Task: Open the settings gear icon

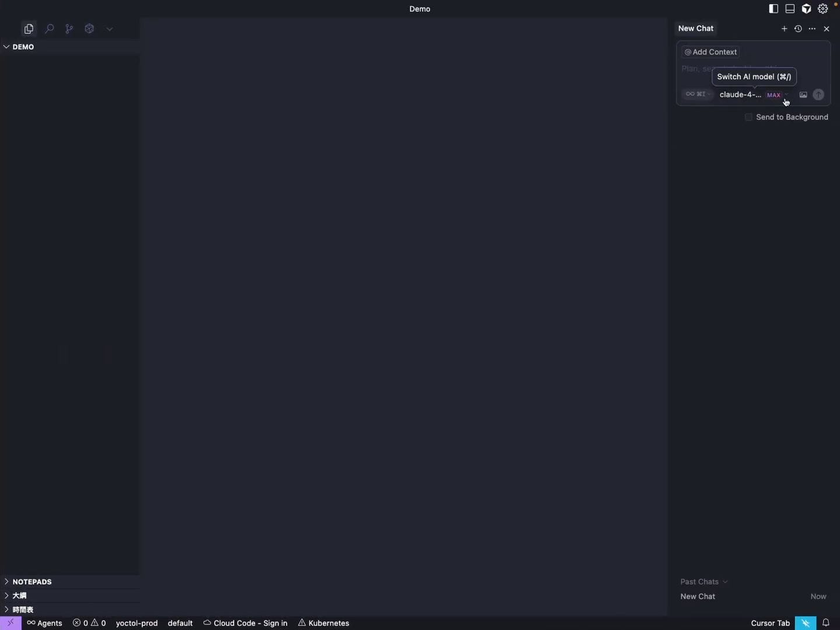Action: [822, 9]
